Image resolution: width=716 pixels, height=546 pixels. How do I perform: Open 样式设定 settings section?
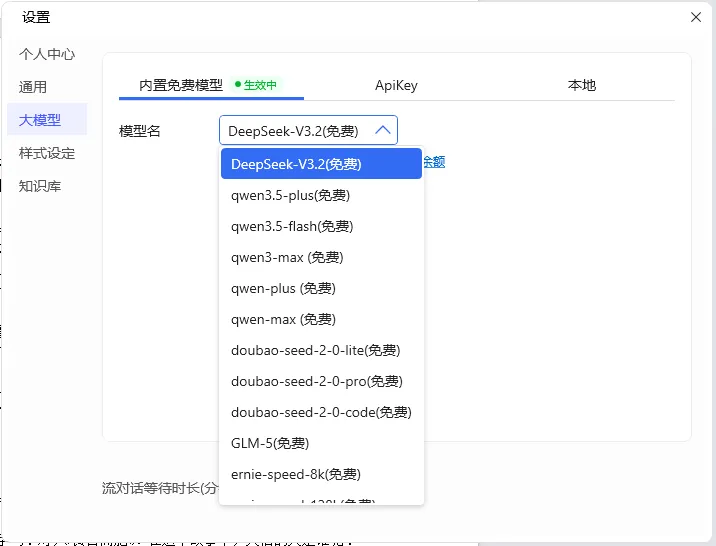47,153
